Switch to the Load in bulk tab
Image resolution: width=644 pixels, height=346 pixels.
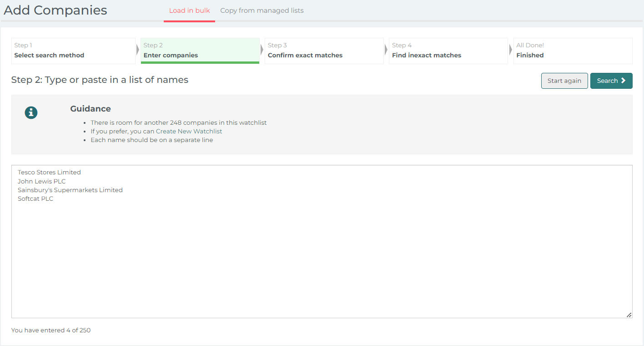(189, 10)
